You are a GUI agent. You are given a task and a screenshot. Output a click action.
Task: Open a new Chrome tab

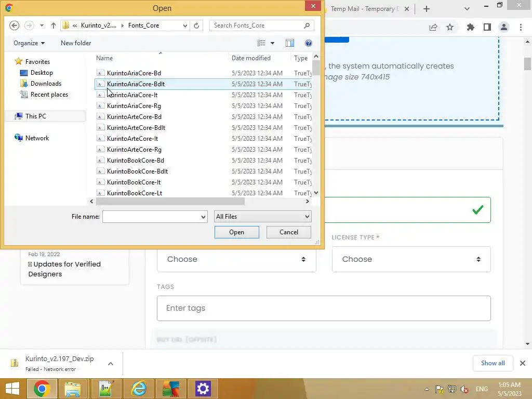coord(427,9)
